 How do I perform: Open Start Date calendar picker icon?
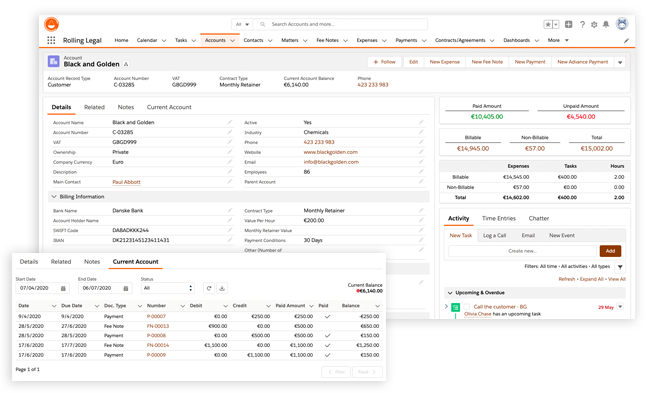[63, 288]
